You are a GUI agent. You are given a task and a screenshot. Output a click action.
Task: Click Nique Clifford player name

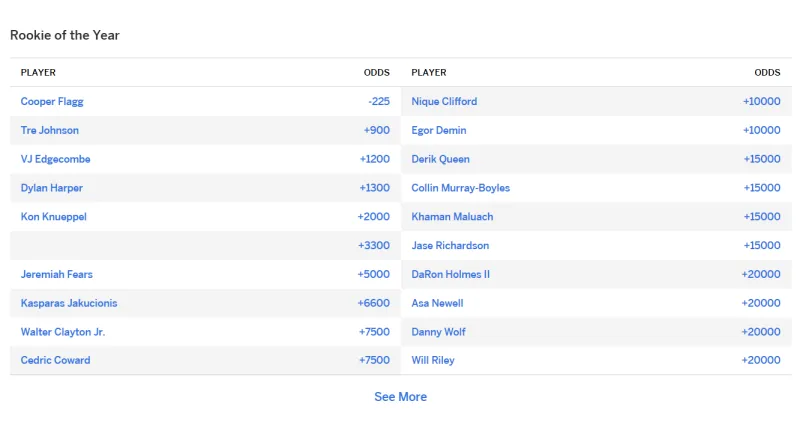444,102
